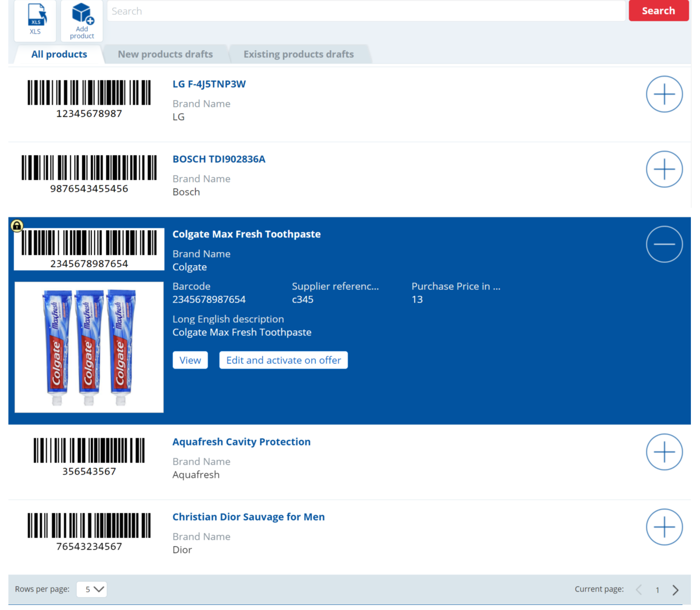Click the brand name Aquafresh
Viewport: 700px width, 610px height.
pyautogui.click(x=196, y=475)
